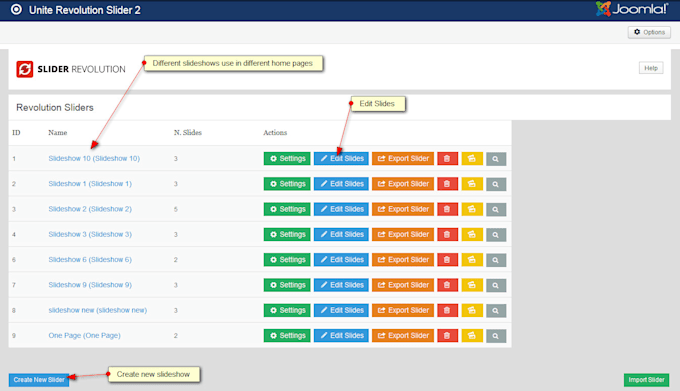Image resolution: width=680 pixels, height=391 pixels.
Task: Preview the Slideshow 10 slider
Action: coord(496,159)
